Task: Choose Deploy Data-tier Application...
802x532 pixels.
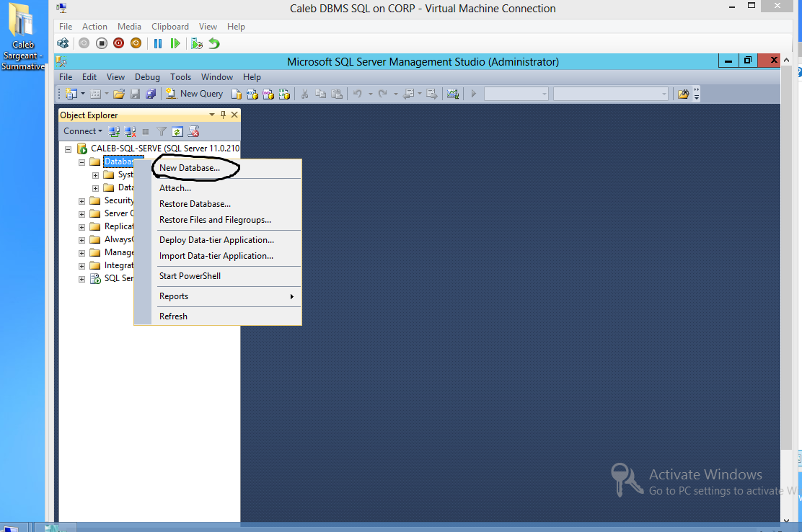Action: [217, 239]
